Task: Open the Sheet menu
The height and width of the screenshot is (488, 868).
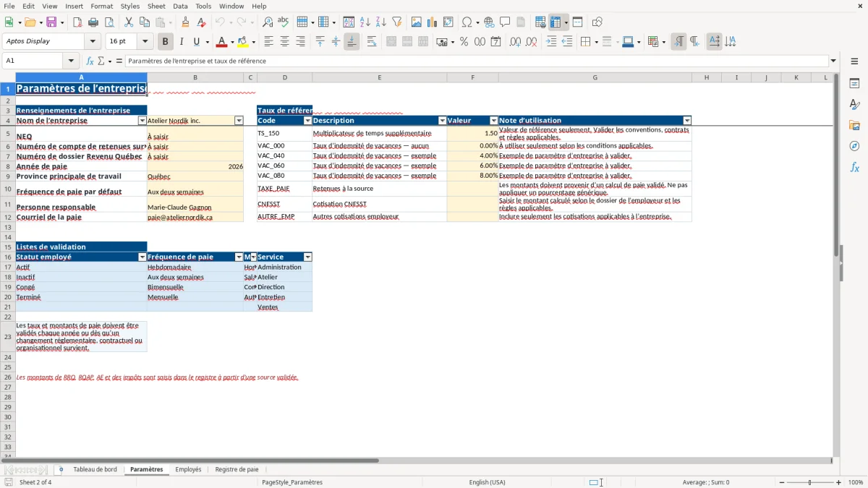Action: pyautogui.click(x=156, y=6)
